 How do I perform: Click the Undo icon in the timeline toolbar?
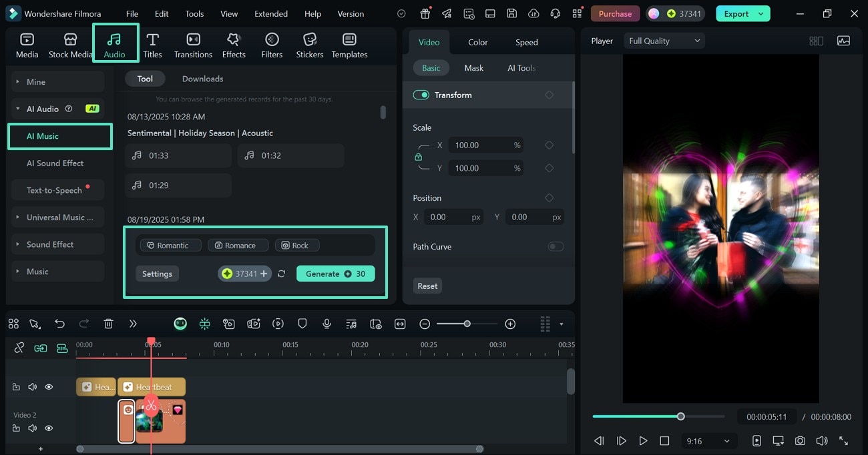(x=59, y=324)
